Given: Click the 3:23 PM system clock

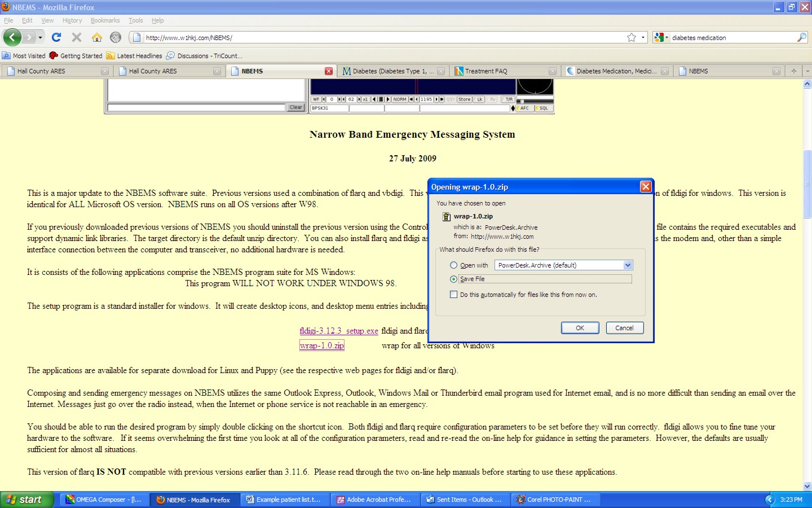Looking at the screenshot, I should tap(791, 500).
